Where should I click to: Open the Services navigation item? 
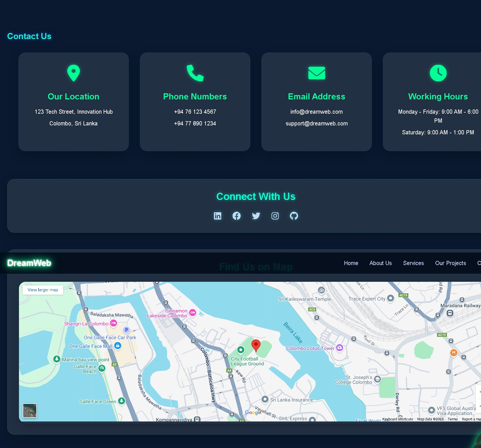[x=413, y=263]
